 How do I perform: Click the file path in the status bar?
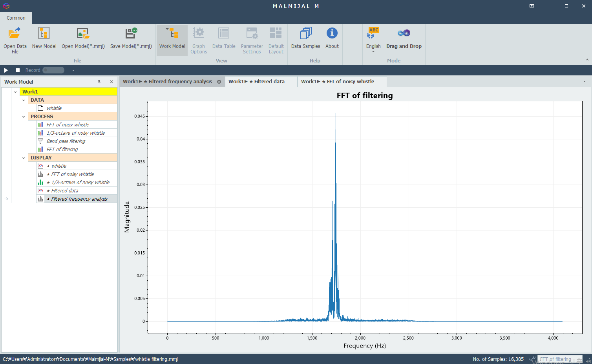tap(90, 359)
